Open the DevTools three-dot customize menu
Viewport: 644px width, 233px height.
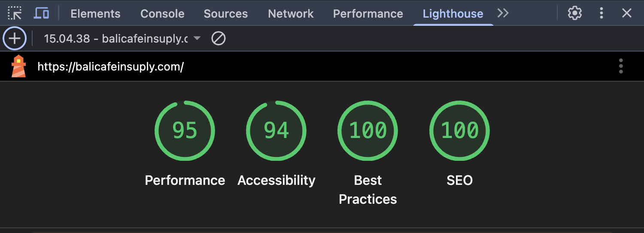pos(601,13)
